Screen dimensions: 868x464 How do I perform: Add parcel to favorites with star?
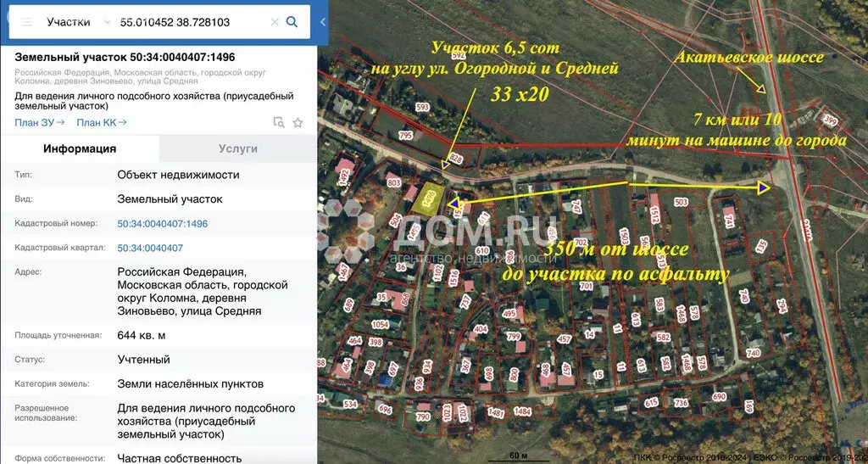(x=298, y=122)
